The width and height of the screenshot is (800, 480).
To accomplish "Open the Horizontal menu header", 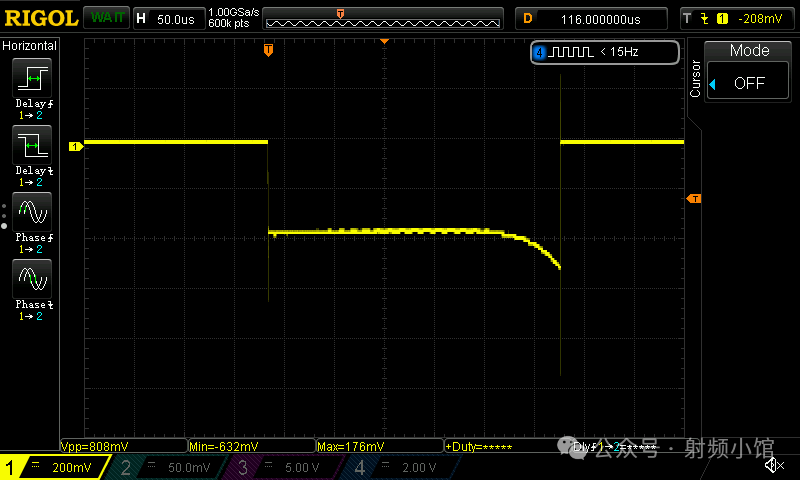I will 30,45.
